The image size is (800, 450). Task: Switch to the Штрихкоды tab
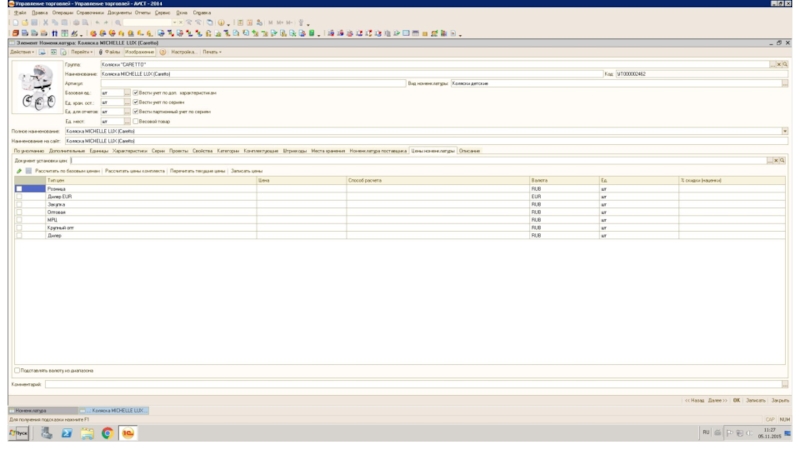pos(294,150)
